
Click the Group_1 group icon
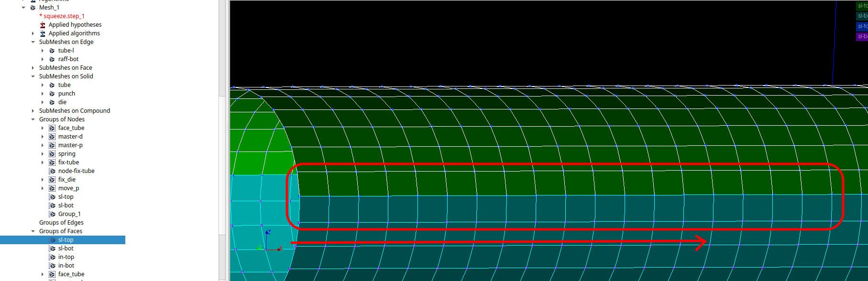tap(52, 214)
